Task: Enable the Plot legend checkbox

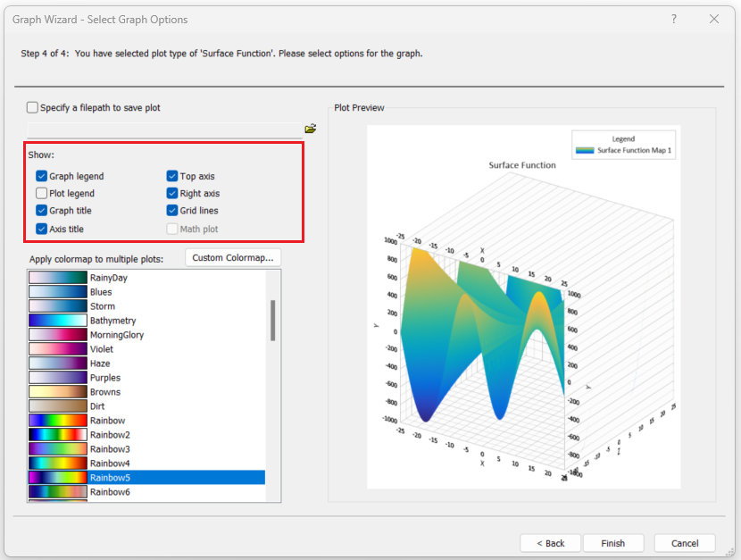Action: (x=42, y=194)
